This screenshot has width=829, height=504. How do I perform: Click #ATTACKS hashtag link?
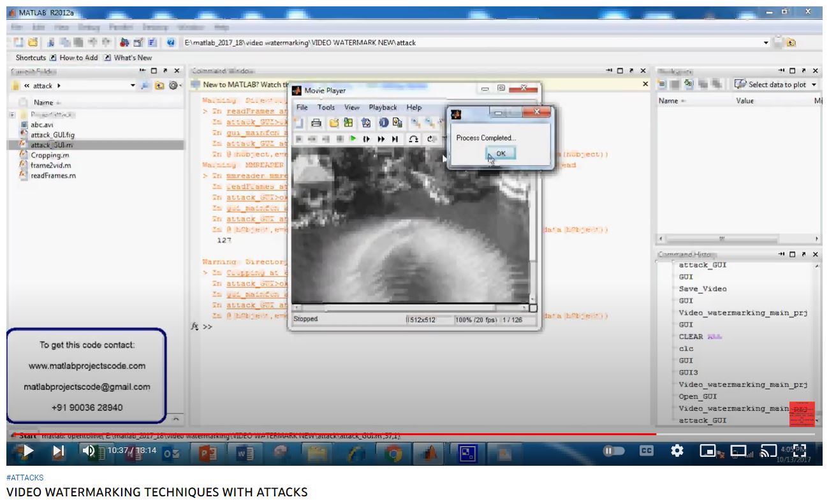[25, 477]
